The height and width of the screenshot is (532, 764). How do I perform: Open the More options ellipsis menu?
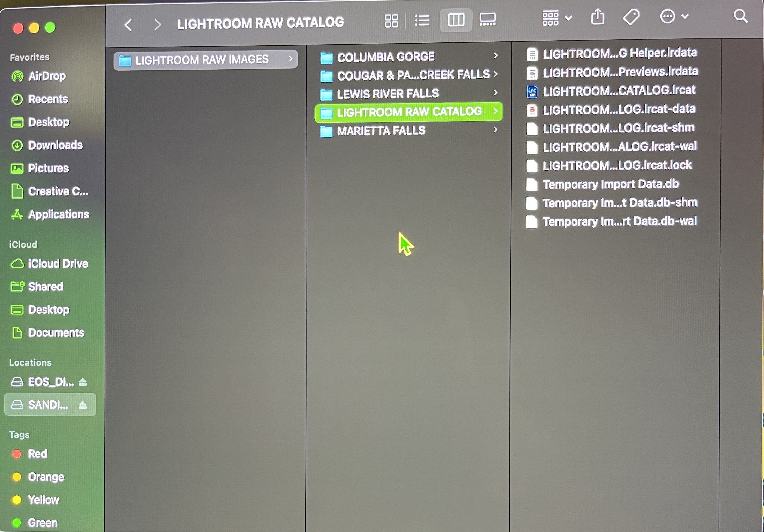coord(668,17)
